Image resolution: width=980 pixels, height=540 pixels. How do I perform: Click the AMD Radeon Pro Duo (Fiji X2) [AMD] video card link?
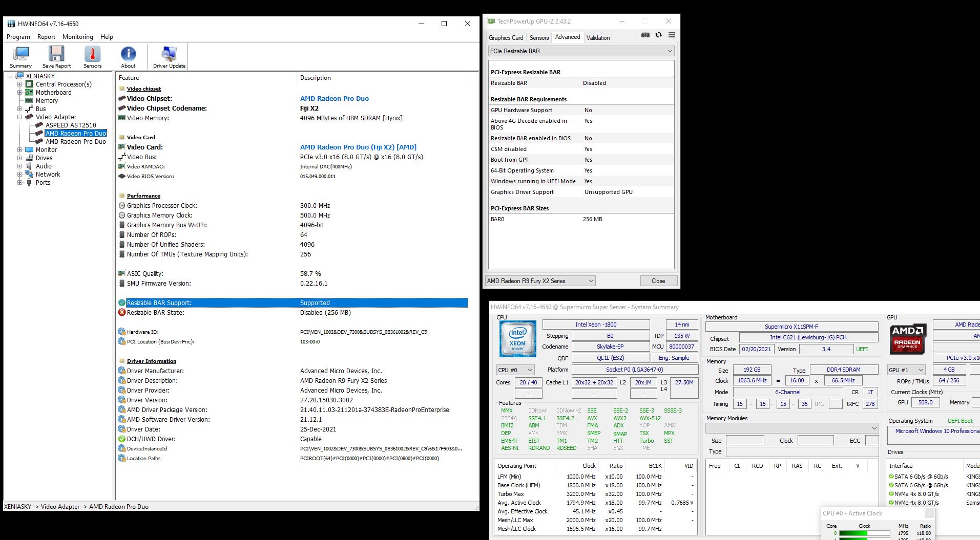coord(358,147)
